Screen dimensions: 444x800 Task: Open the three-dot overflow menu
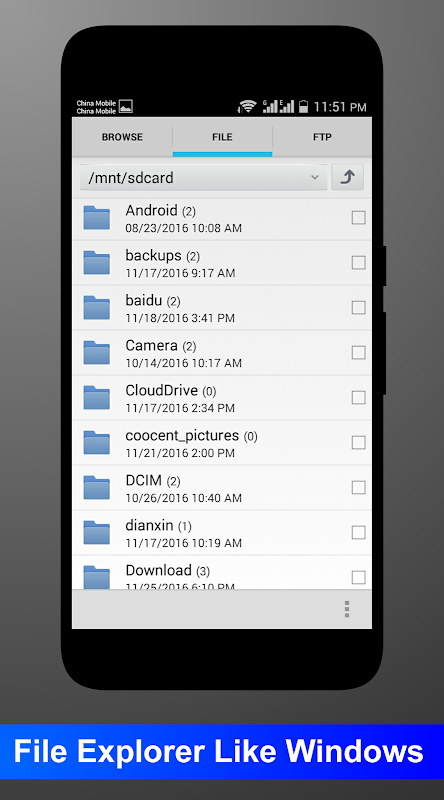[x=347, y=609]
